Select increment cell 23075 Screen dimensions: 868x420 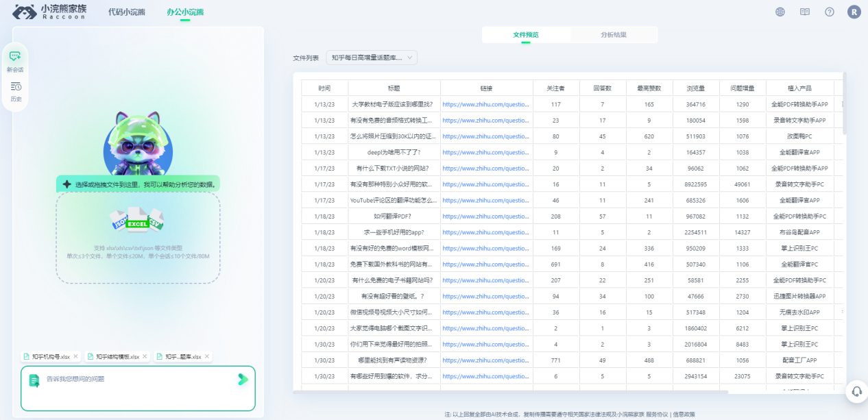point(743,376)
